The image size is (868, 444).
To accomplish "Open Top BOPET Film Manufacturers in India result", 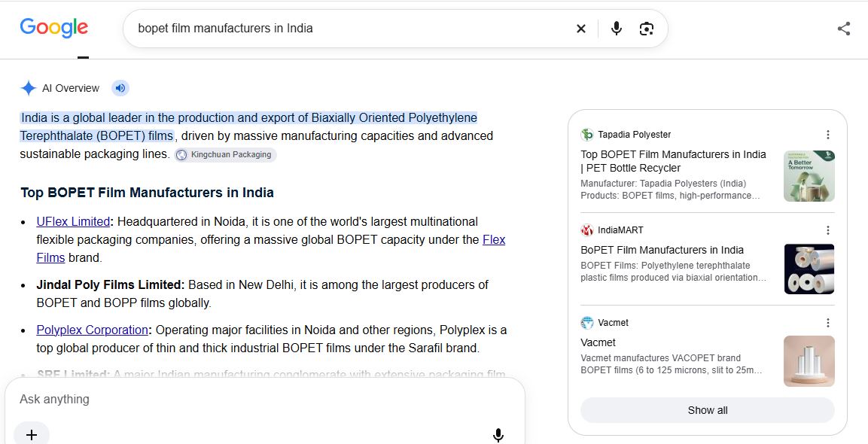I will click(673, 161).
